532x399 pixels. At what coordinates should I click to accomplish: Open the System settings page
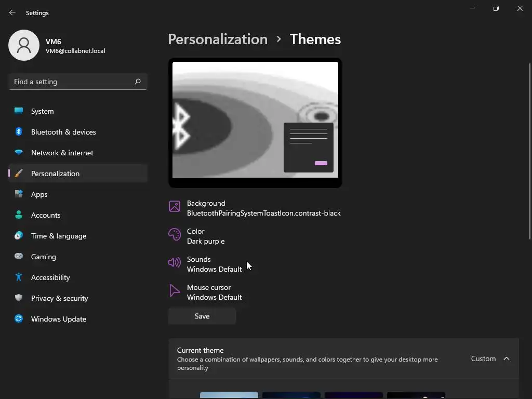[42, 111]
